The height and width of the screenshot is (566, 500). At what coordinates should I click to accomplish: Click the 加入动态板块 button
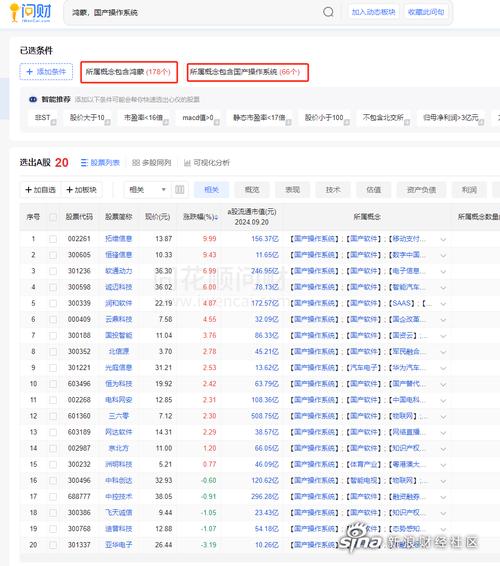[x=374, y=12]
